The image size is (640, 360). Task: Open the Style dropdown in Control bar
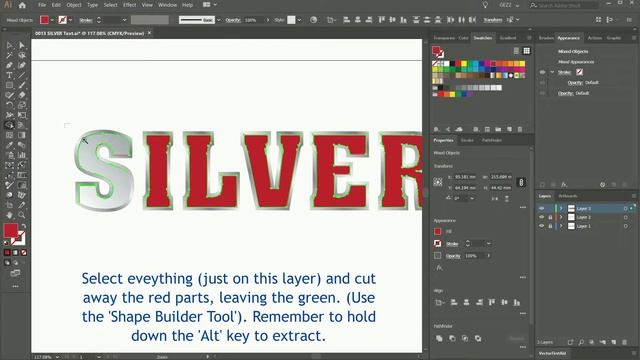click(x=299, y=20)
